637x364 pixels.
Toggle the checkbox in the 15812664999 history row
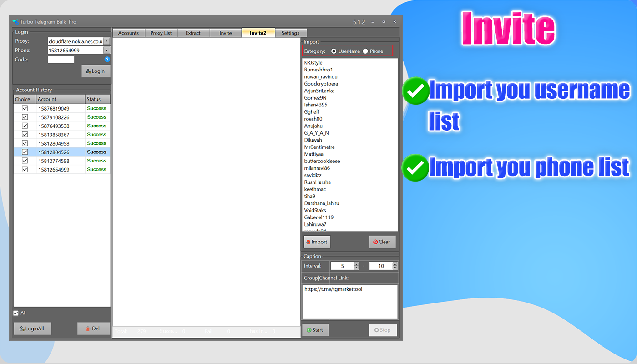(x=25, y=169)
